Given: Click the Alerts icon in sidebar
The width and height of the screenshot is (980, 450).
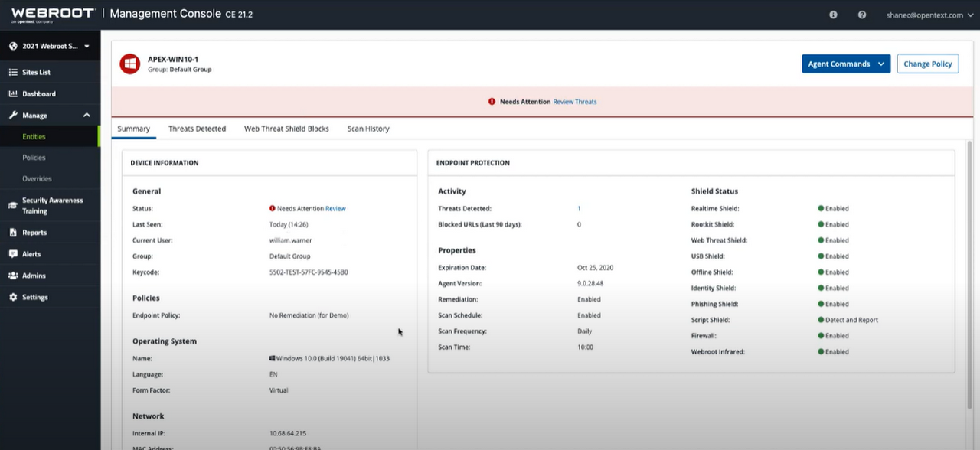Looking at the screenshot, I should 13,254.
